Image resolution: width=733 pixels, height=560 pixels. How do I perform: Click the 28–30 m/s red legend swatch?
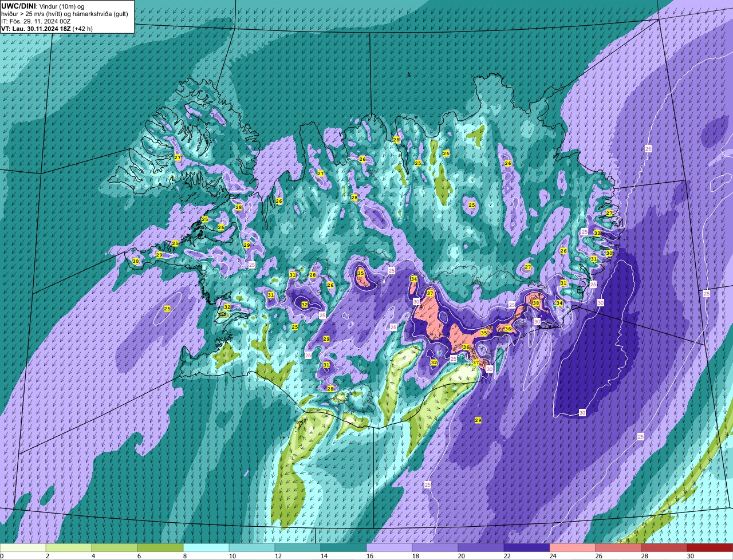pos(664,548)
